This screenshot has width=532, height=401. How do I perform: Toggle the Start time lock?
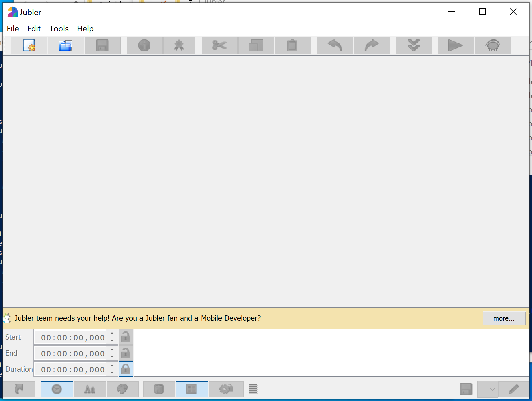tap(126, 337)
